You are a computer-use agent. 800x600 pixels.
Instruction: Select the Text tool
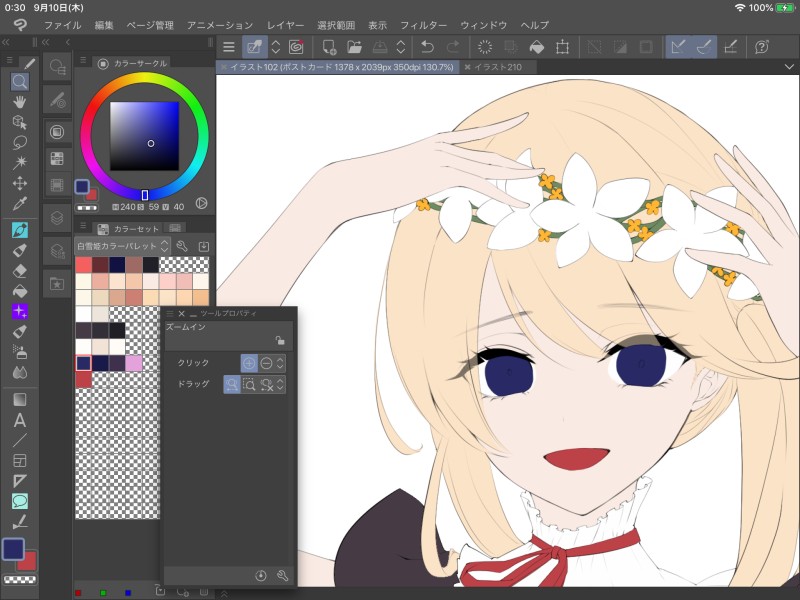(19, 420)
